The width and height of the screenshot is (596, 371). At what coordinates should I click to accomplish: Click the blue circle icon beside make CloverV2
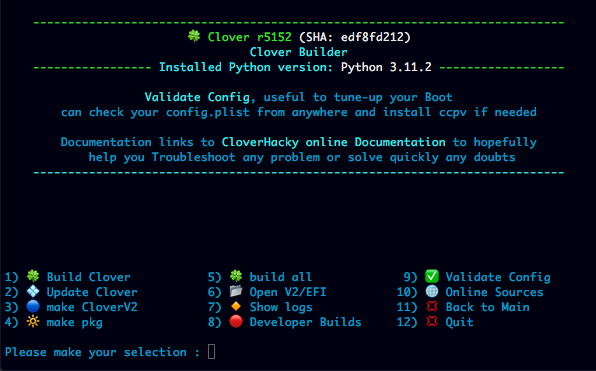pos(33,307)
